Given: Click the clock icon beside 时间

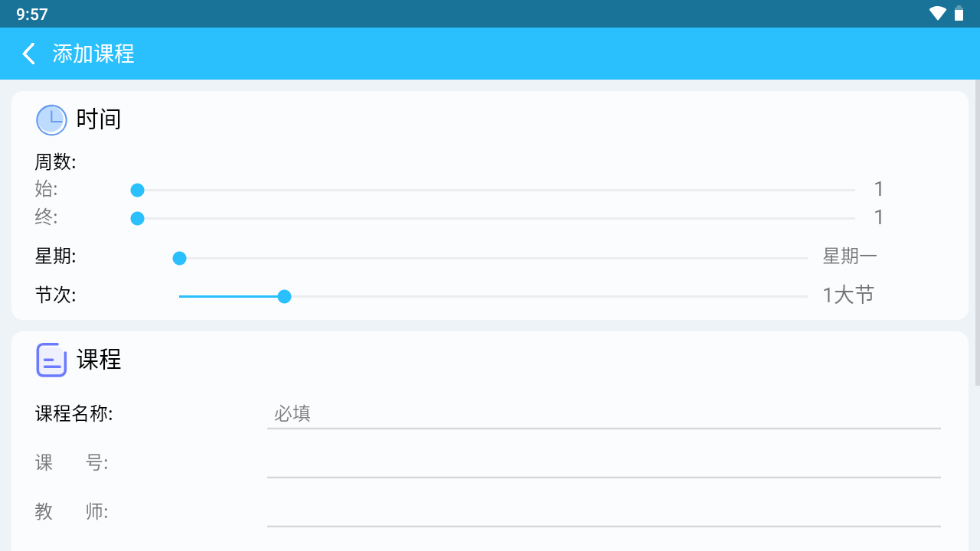Looking at the screenshot, I should click(51, 120).
